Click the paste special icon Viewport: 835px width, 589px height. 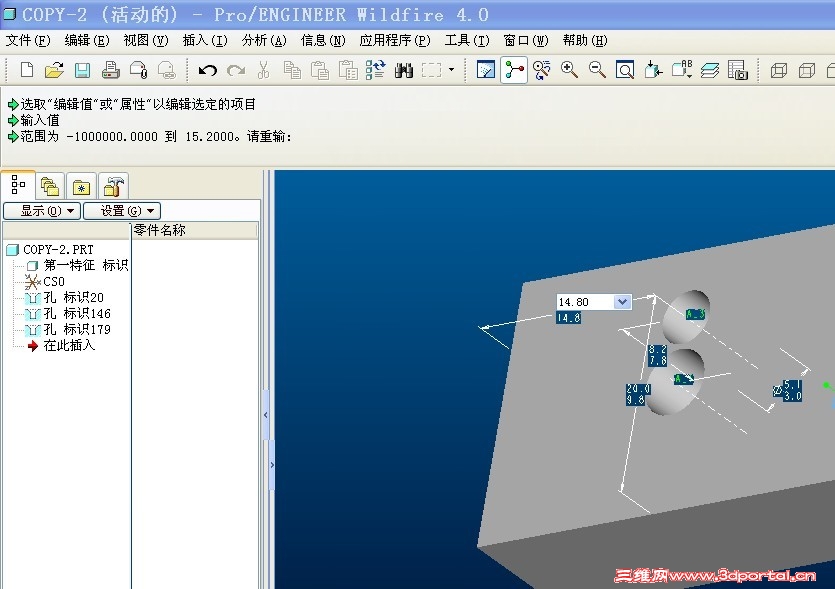tap(348, 70)
